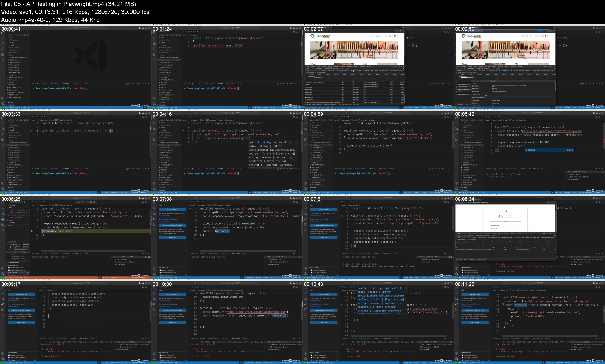This screenshot has height=364, width=605.
Task: Click command center search box in 00:00:41 frame
Action: [78, 28]
